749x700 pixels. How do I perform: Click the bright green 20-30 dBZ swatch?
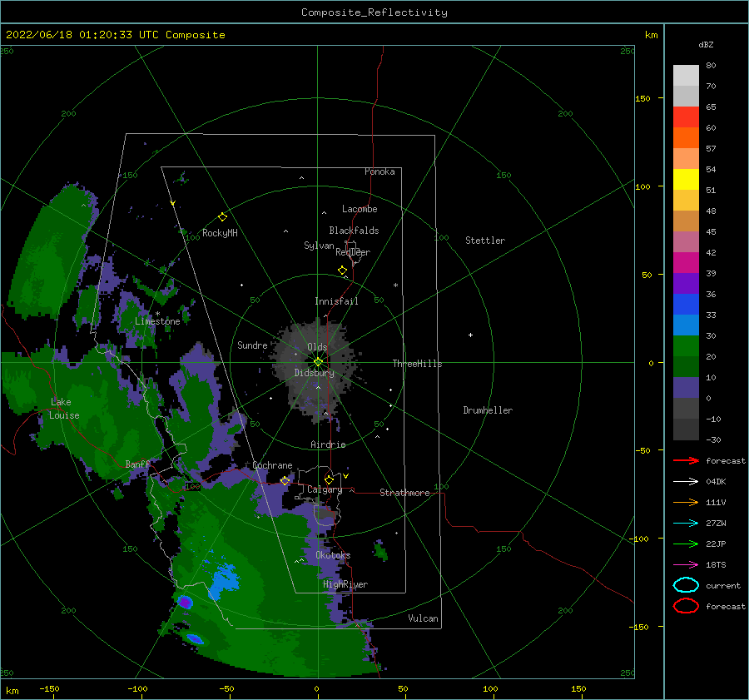pos(686,346)
